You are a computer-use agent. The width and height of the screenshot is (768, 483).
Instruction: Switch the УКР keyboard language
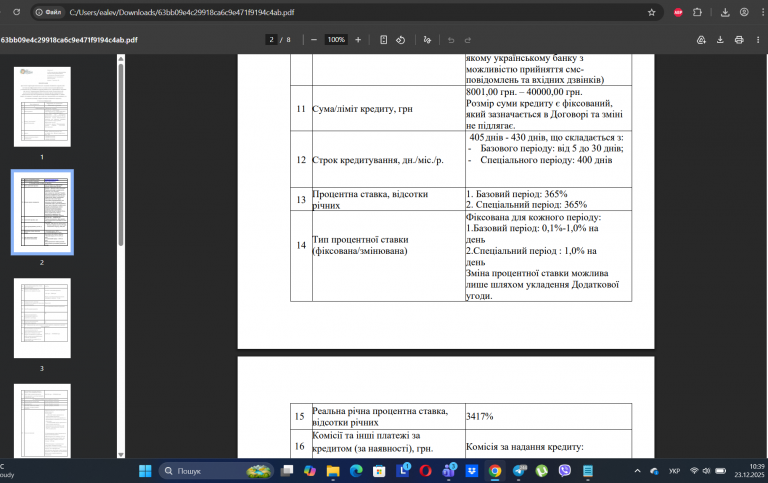(x=674, y=471)
